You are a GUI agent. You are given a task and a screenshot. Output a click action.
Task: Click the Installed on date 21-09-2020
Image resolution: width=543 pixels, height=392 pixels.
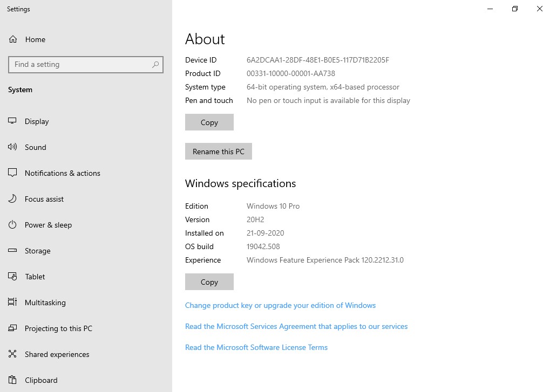(x=265, y=233)
